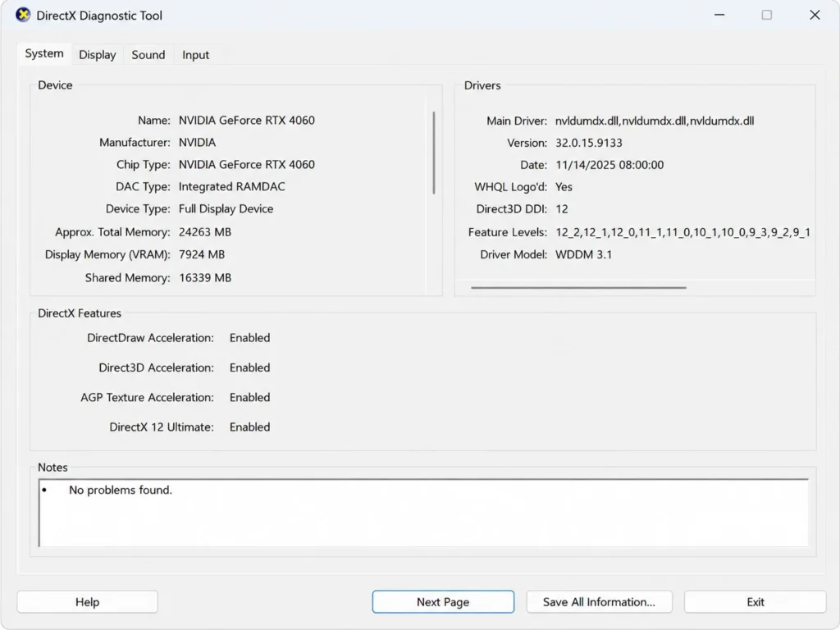Click the DirectX Diagnostic Tool title icon
The height and width of the screenshot is (630, 840).
pyautogui.click(x=23, y=15)
